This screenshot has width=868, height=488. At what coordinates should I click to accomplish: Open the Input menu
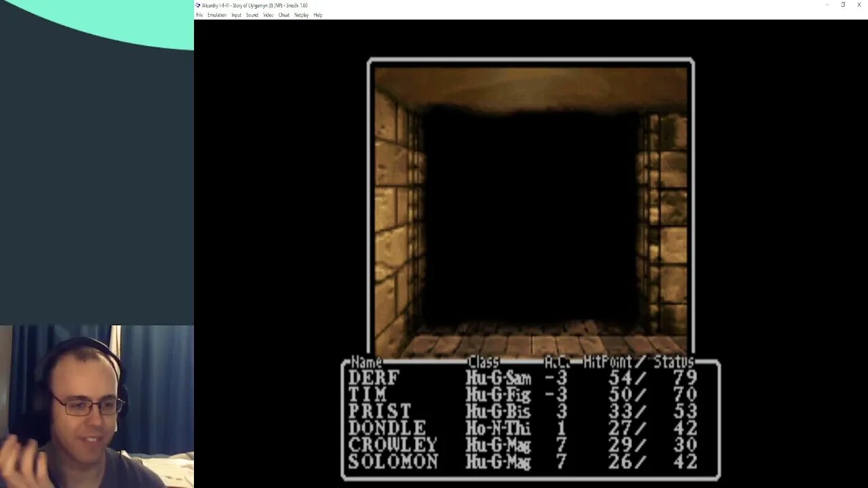(236, 15)
